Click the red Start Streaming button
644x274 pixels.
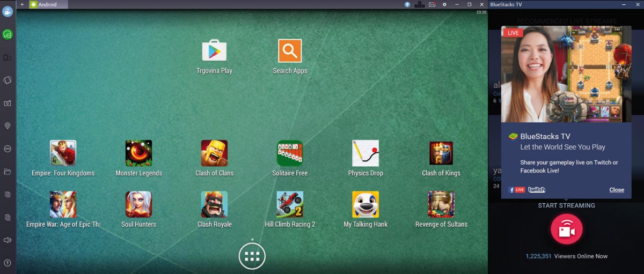tap(567, 230)
